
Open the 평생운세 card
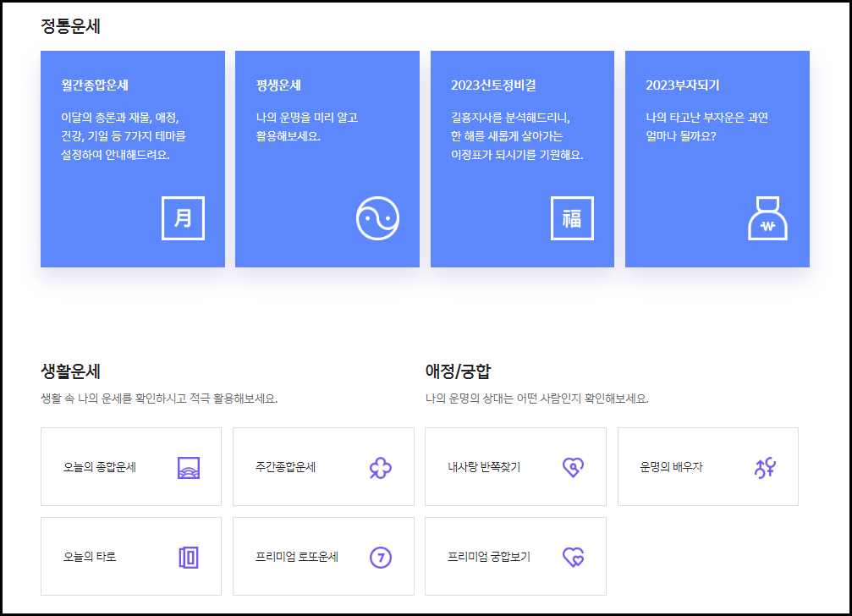pyautogui.click(x=327, y=157)
